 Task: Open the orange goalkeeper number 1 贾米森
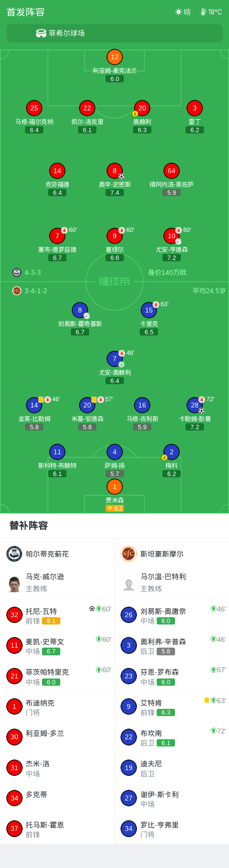click(x=115, y=487)
